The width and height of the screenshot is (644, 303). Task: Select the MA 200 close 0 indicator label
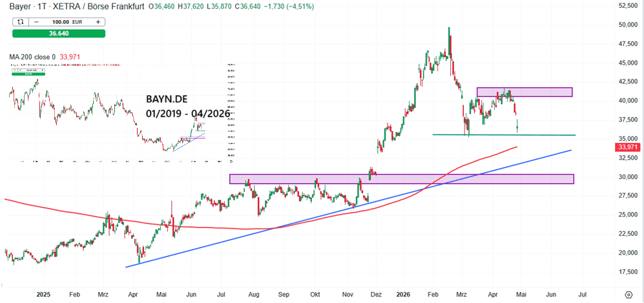(x=32, y=57)
